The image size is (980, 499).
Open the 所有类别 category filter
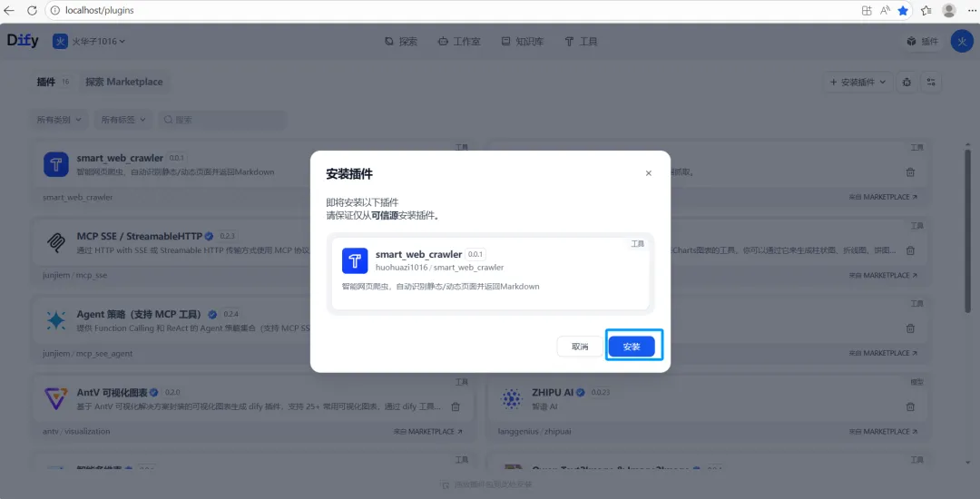click(x=59, y=119)
